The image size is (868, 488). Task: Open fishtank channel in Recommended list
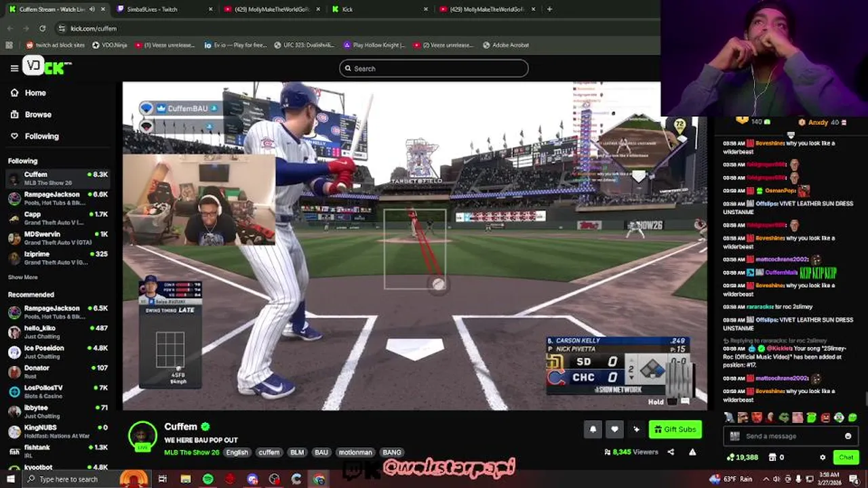point(58,451)
